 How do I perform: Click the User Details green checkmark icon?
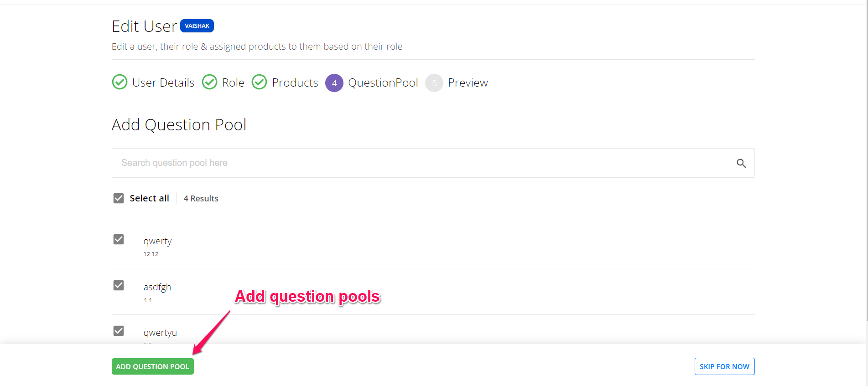pos(120,82)
